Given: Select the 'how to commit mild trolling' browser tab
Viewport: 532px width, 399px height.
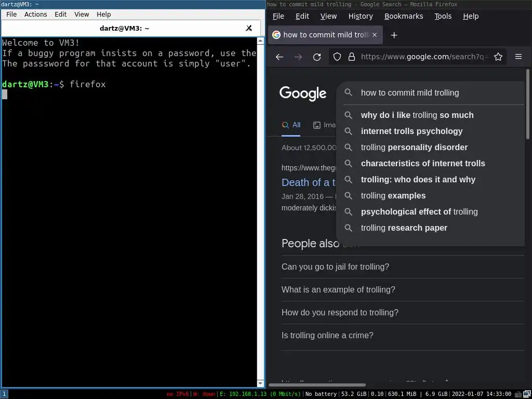Looking at the screenshot, I should 325,35.
